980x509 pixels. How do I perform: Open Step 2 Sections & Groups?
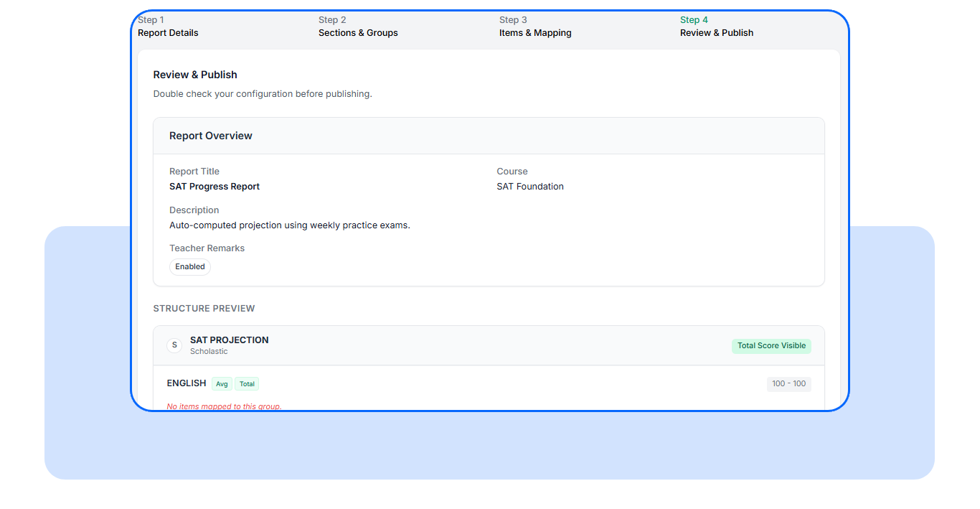358,27
